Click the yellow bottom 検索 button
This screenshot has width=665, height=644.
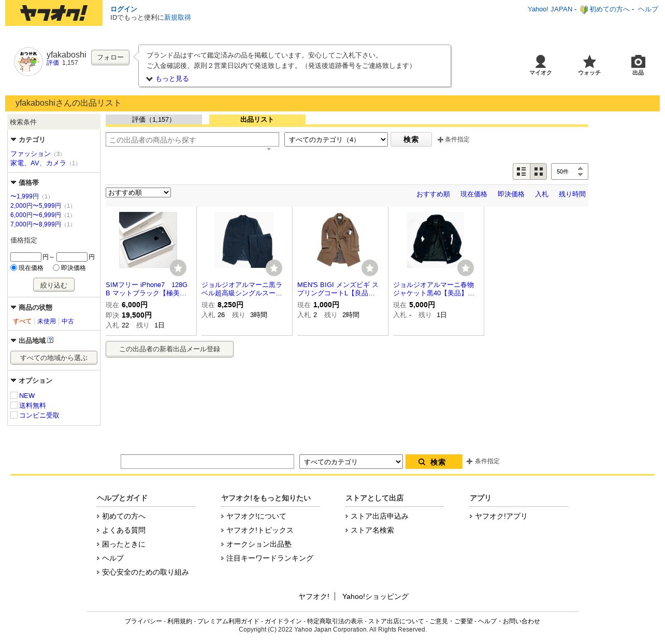pos(434,462)
